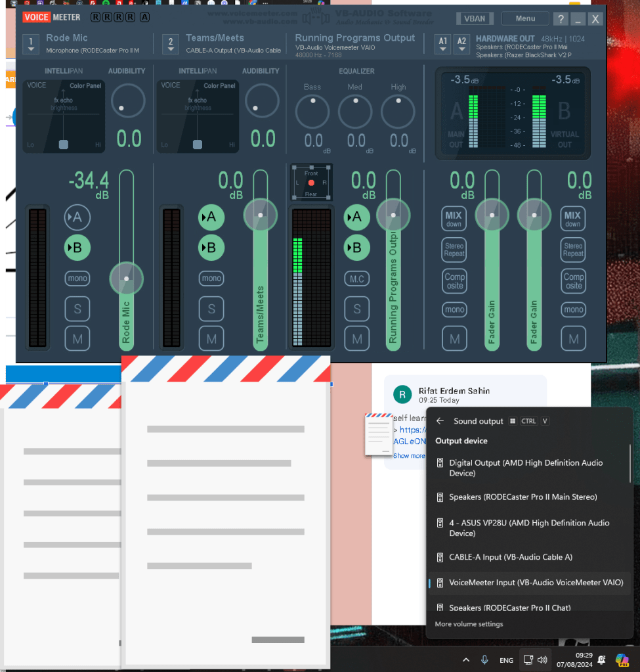
Task: Click the Rode Mic Audibility knob
Action: [x=127, y=101]
